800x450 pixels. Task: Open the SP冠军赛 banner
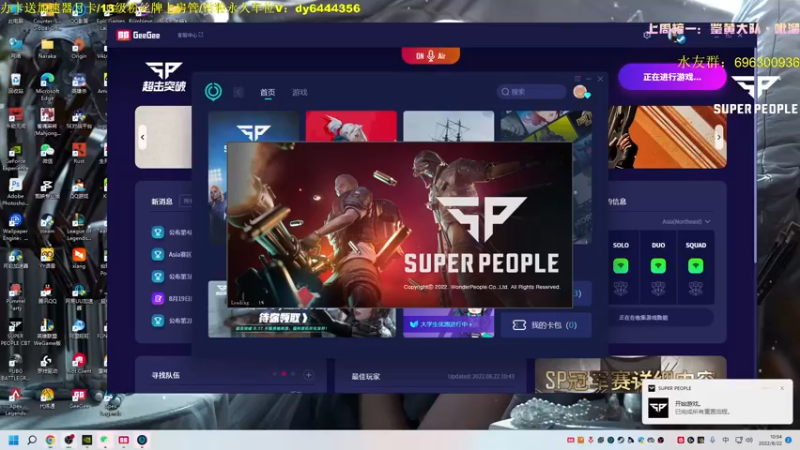pos(631,374)
